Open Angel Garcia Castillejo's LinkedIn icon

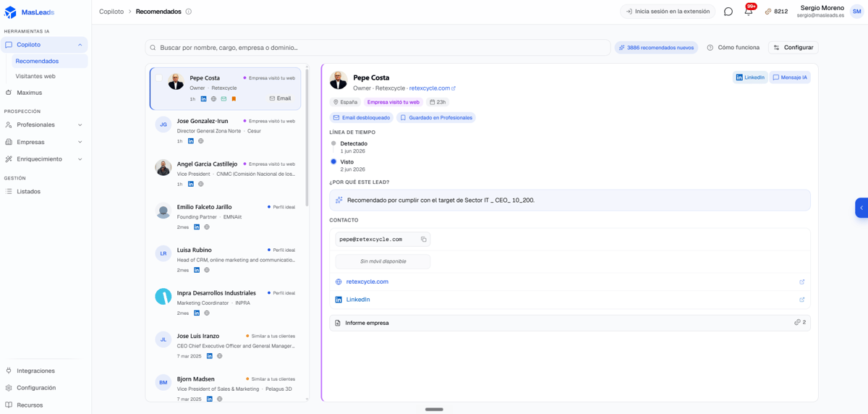click(x=191, y=184)
